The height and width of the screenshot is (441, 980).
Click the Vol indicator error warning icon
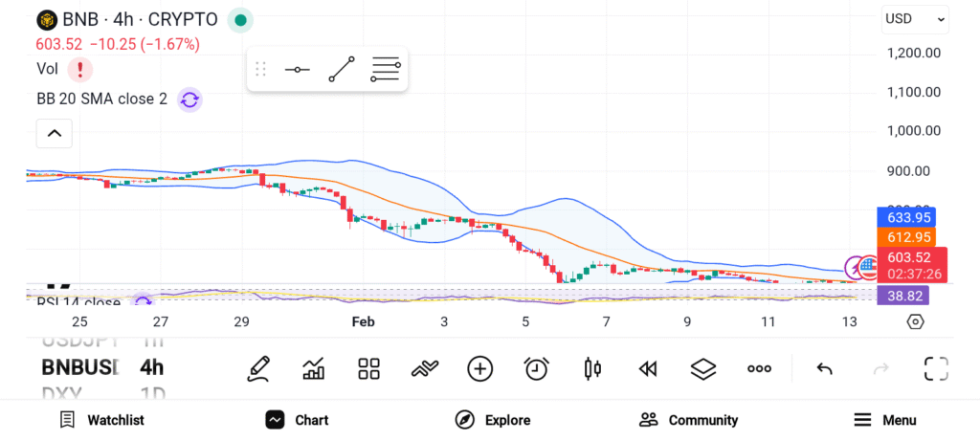pyautogui.click(x=80, y=69)
